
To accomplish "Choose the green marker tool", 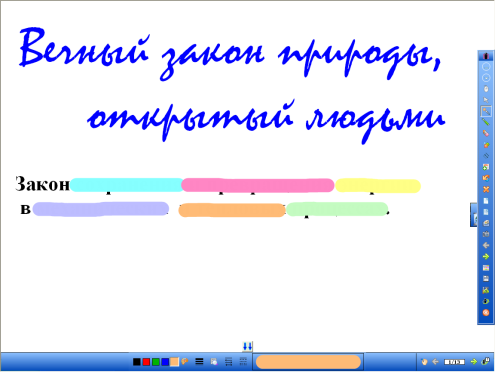I will click(x=486, y=122).
